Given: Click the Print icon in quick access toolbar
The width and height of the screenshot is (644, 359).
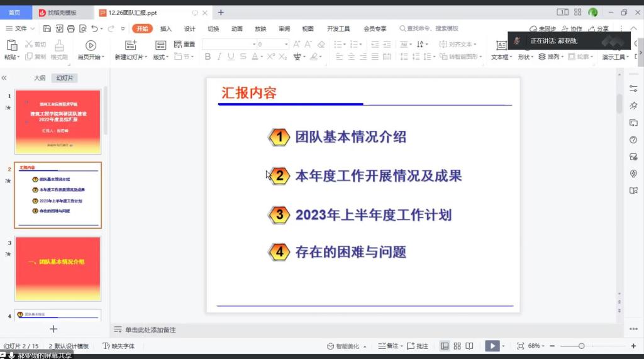Looking at the screenshot, I should coord(70,28).
